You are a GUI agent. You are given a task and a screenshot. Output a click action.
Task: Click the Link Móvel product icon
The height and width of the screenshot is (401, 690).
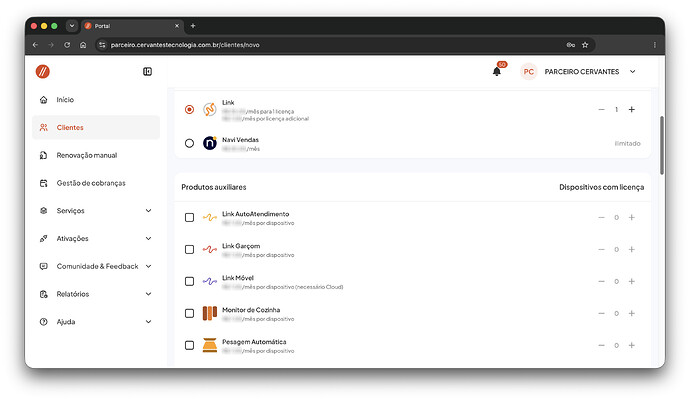tap(209, 281)
